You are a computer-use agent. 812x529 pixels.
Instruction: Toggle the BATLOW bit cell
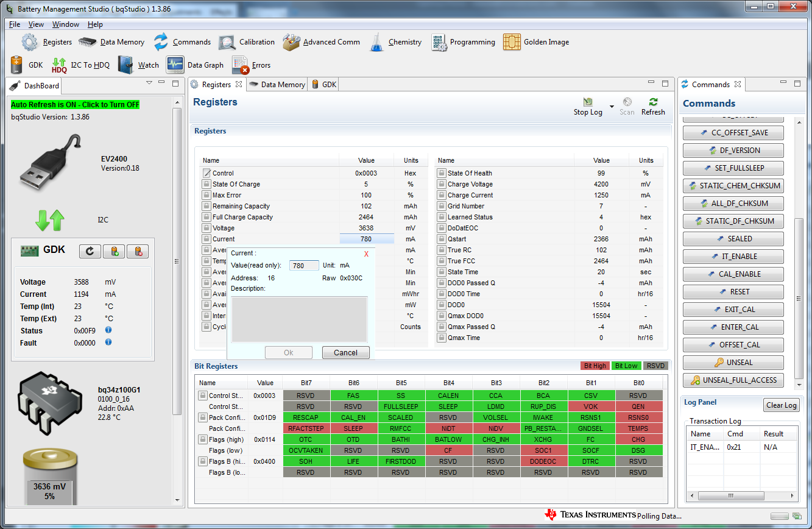pos(448,439)
